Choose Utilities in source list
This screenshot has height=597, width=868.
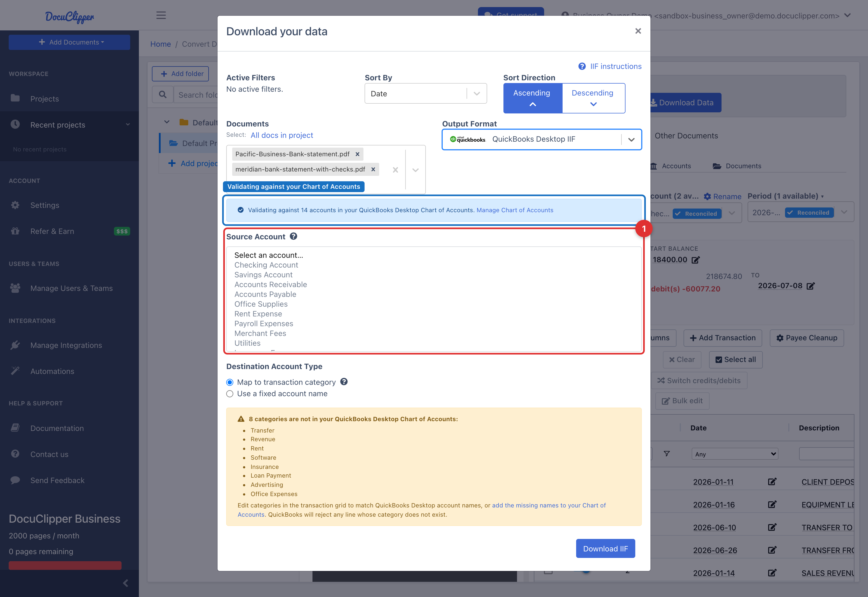(247, 343)
